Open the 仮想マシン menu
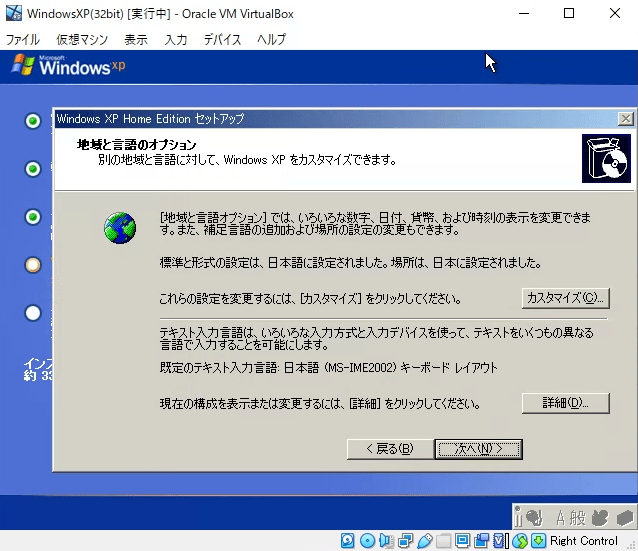638x551 pixels. [x=82, y=39]
